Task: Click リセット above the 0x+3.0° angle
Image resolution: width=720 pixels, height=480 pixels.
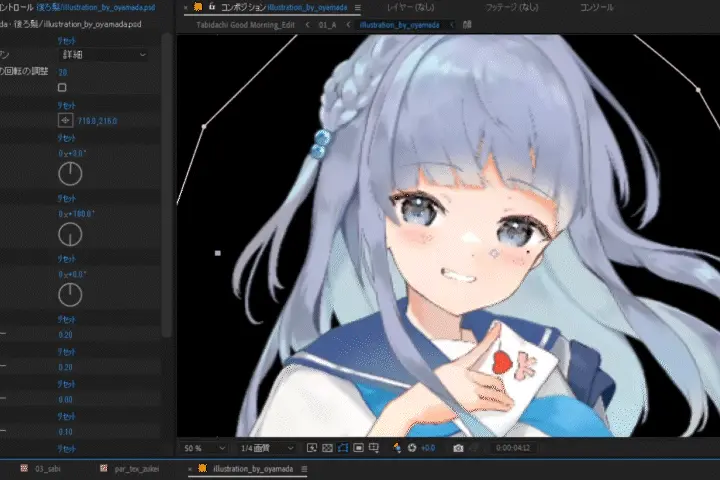Action: [66, 138]
